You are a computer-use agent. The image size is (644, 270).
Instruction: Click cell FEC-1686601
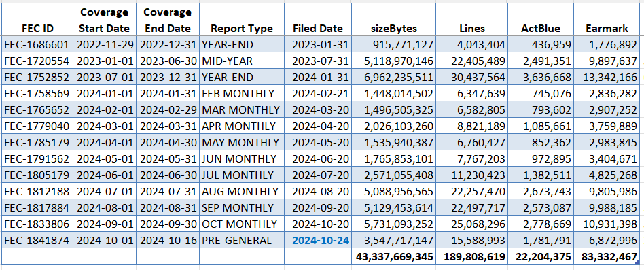tap(38, 45)
